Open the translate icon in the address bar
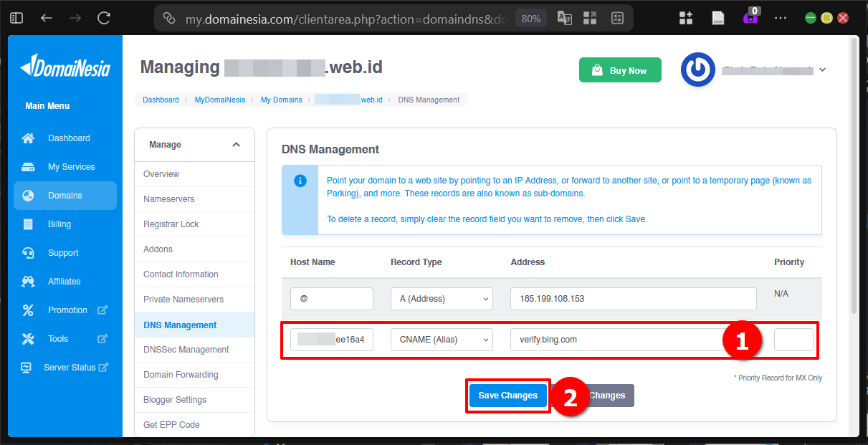The image size is (868, 445). pos(564,18)
